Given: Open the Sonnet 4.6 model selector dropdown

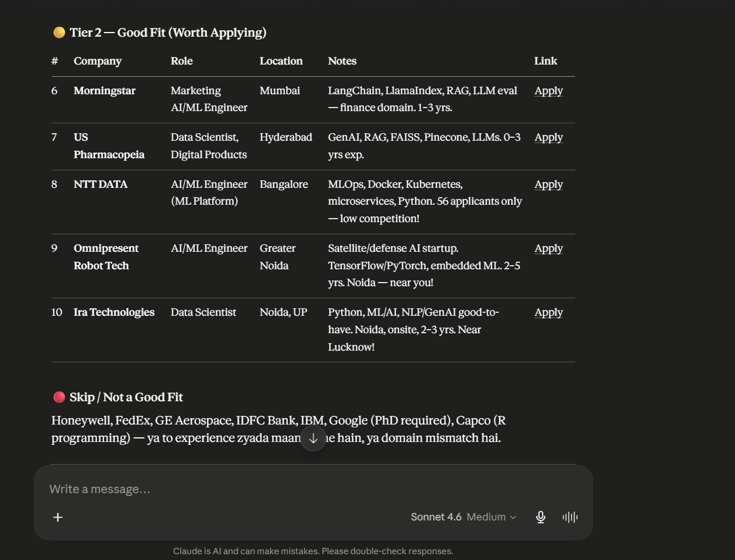Looking at the screenshot, I should coord(463,517).
